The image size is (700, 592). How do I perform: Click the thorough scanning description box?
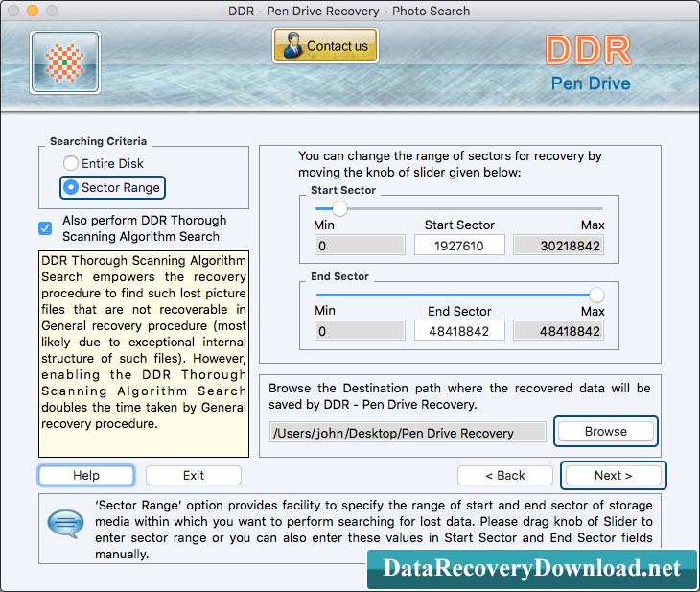click(144, 354)
